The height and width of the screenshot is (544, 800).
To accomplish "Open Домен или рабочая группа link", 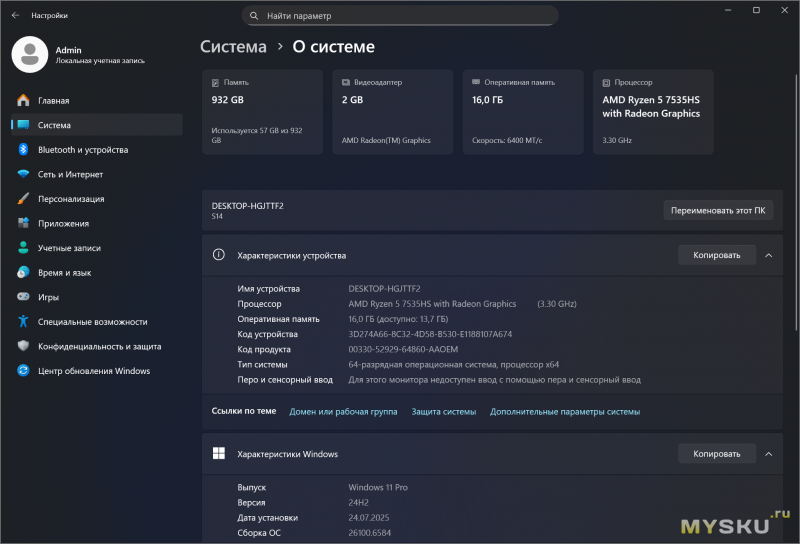I will (343, 411).
